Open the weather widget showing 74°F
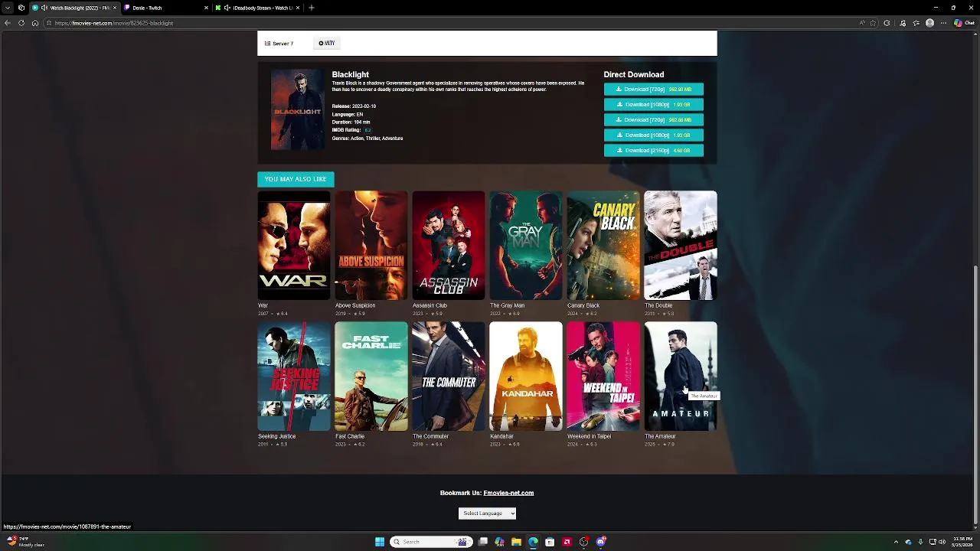The height and width of the screenshot is (551, 980). click(27, 542)
